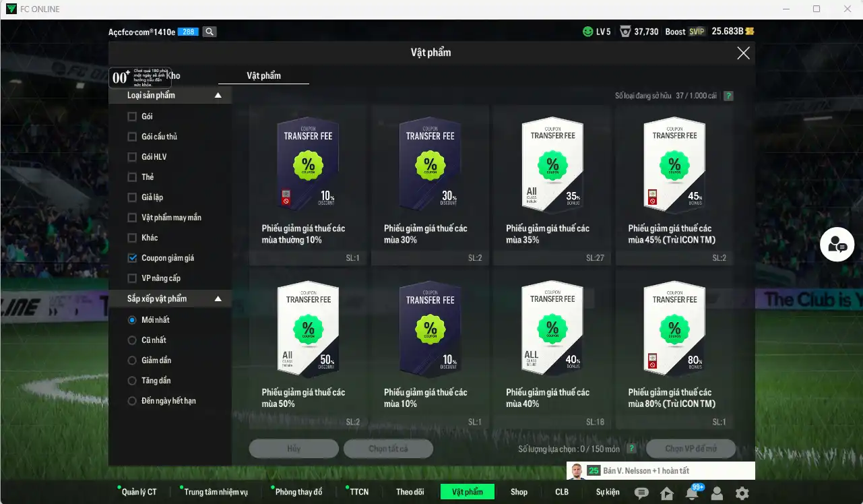Click the FC ONLINE logo in title bar
The image size is (863, 504).
11,9
